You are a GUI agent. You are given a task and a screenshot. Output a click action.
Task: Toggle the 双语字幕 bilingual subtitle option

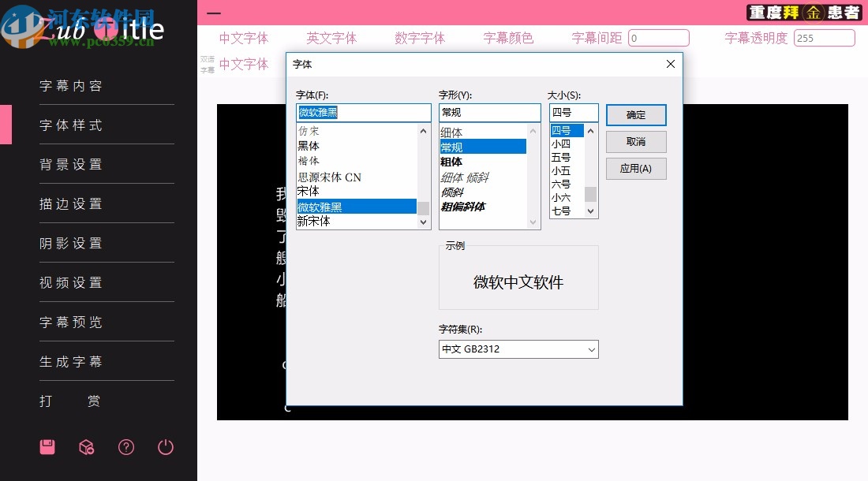point(207,63)
